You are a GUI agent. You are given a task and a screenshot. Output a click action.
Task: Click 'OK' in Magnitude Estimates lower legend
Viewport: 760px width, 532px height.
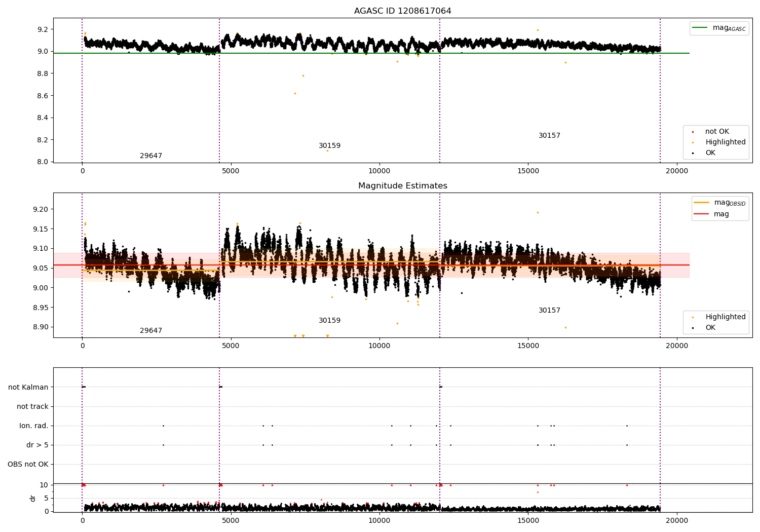pos(704,328)
